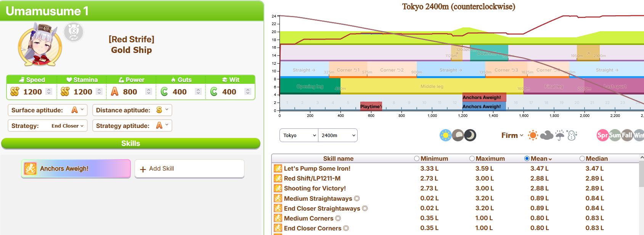
Task: Adjust the Stamina stat stepper
Action: click(x=99, y=91)
